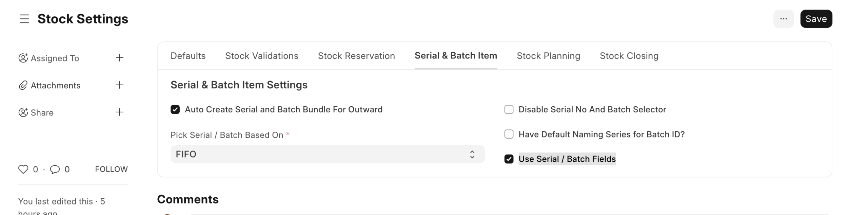Toggle the sidebar hamburger menu icon

pyautogui.click(x=24, y=19)
